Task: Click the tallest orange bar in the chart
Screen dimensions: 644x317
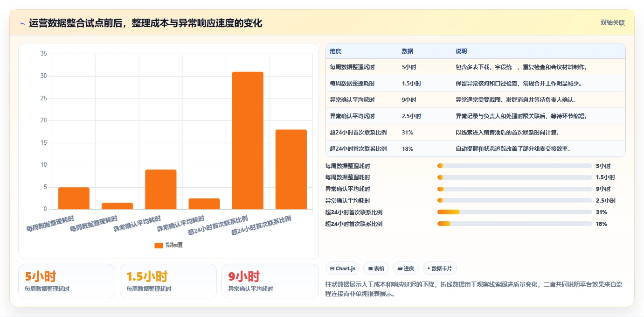Action: (x=248, y=141)
